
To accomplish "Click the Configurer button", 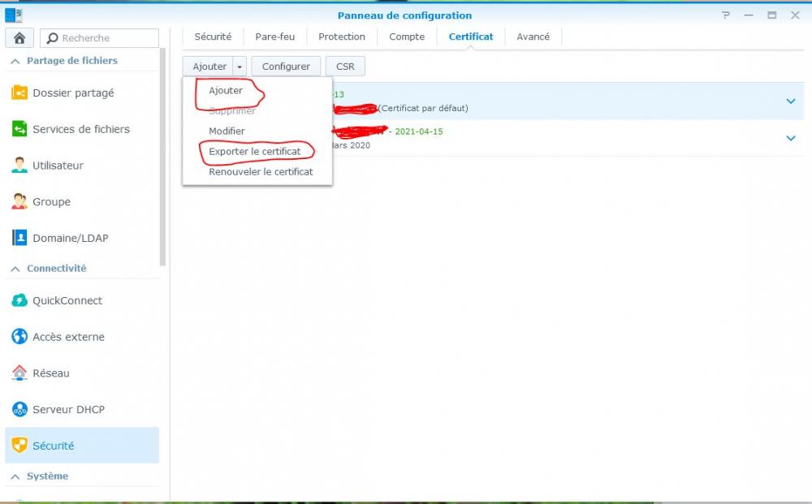I will [x=286, y=67].
